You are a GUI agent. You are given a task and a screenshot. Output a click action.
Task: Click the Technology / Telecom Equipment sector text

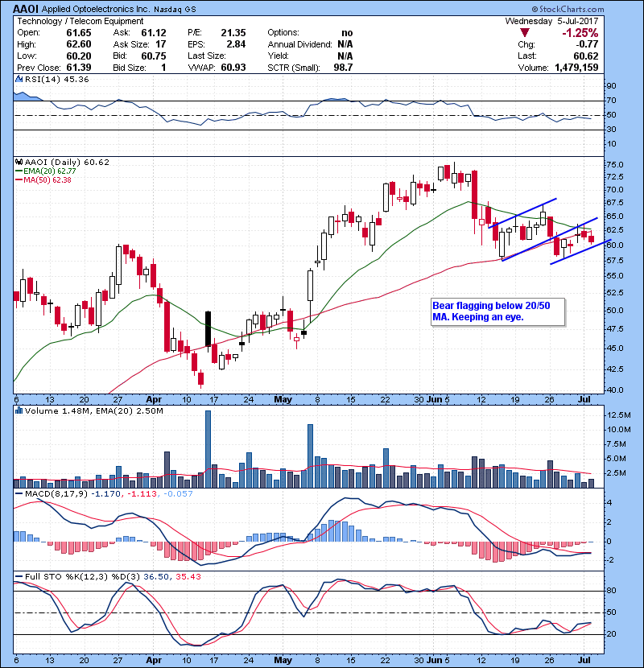(x=80, y=21)
